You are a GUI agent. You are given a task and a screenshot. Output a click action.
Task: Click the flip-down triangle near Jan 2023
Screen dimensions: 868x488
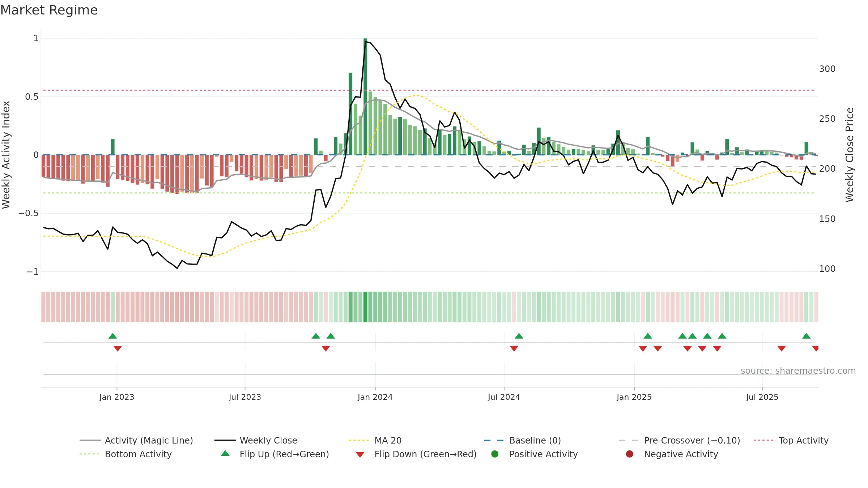pyautogui.click(x=118, y=348)
